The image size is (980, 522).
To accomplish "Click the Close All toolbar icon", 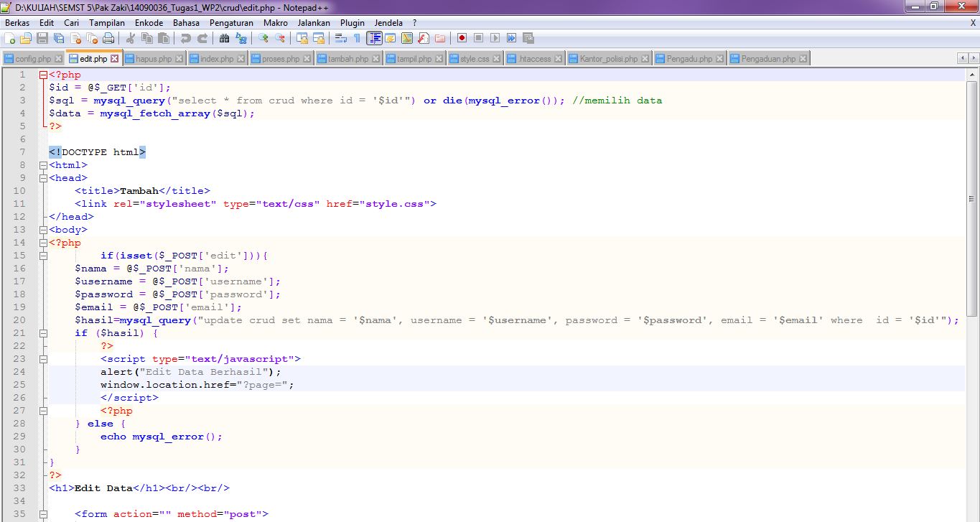I will click(x=92, y=38).
